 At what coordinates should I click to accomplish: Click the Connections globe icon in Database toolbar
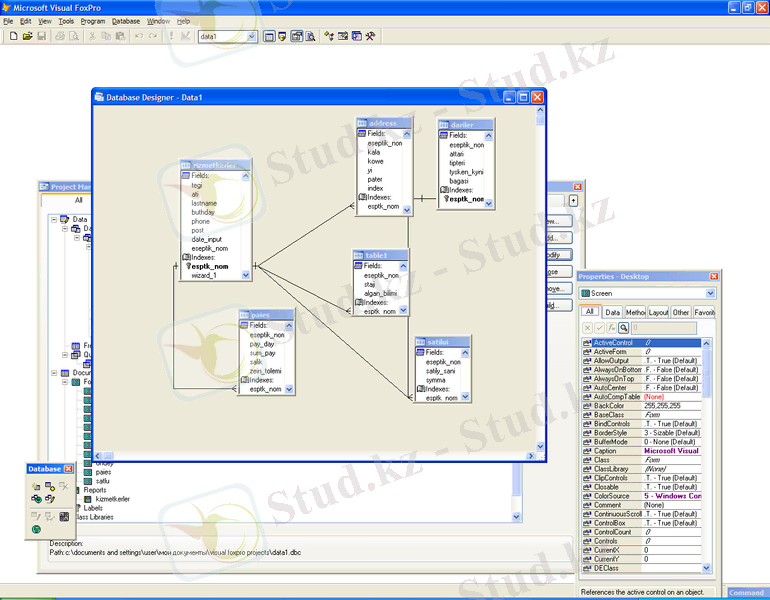36,529
